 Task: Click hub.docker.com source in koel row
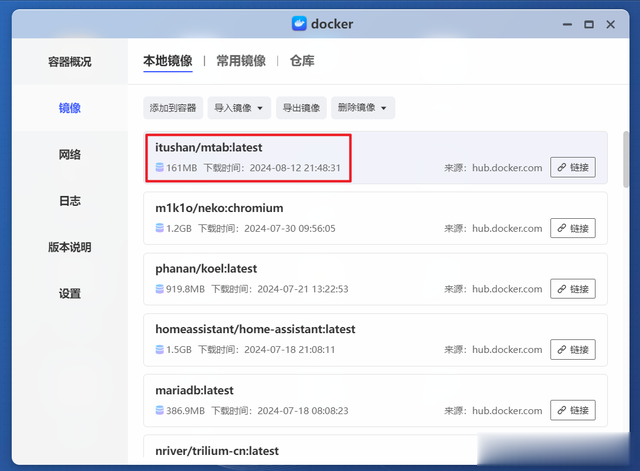[x=507, y=289]
